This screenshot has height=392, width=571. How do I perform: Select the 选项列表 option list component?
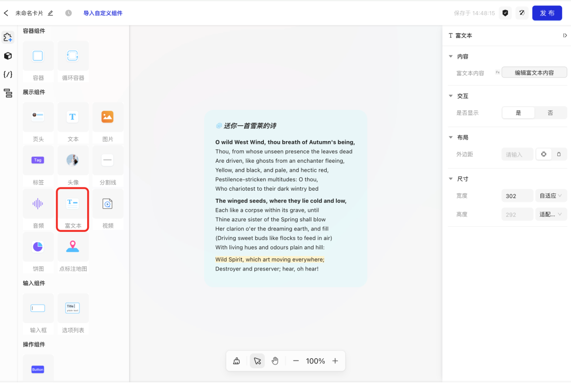tap(73, 314)
